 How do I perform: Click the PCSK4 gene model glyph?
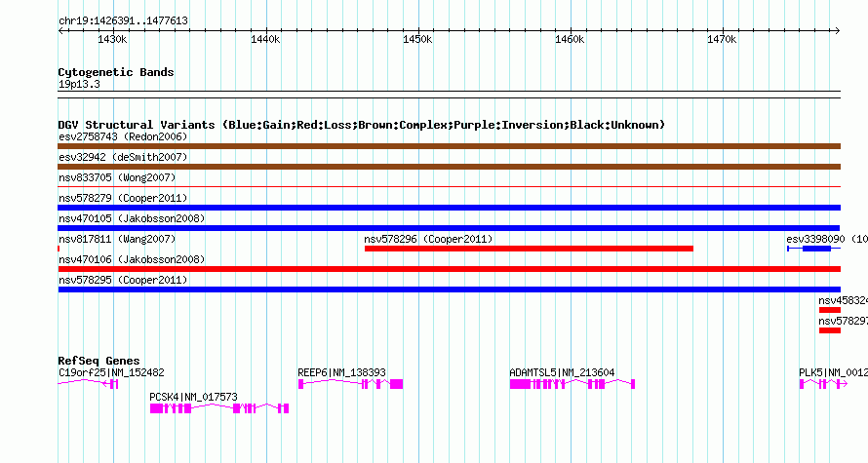click(x=219, y=408)
